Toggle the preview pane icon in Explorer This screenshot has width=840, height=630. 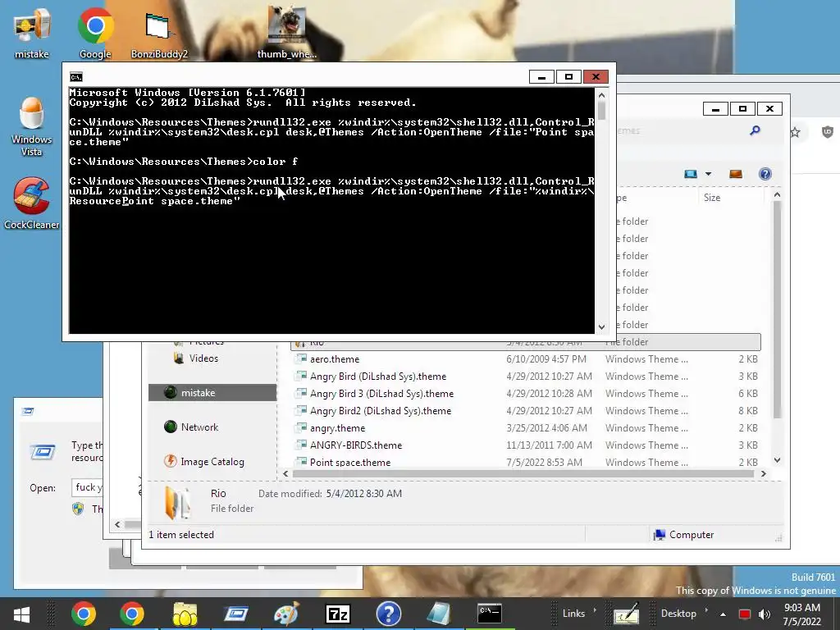click(x=736, y=174)
